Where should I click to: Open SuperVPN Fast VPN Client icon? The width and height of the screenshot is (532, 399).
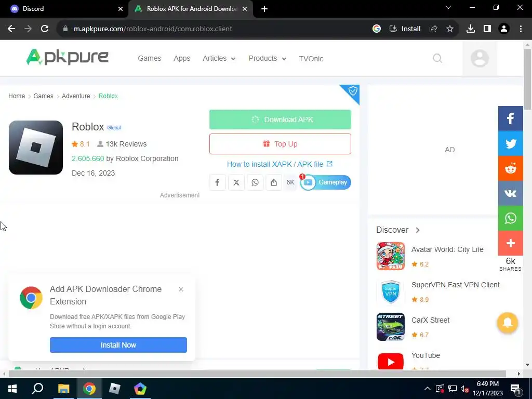pyautogui.click(x=391, y=292)
